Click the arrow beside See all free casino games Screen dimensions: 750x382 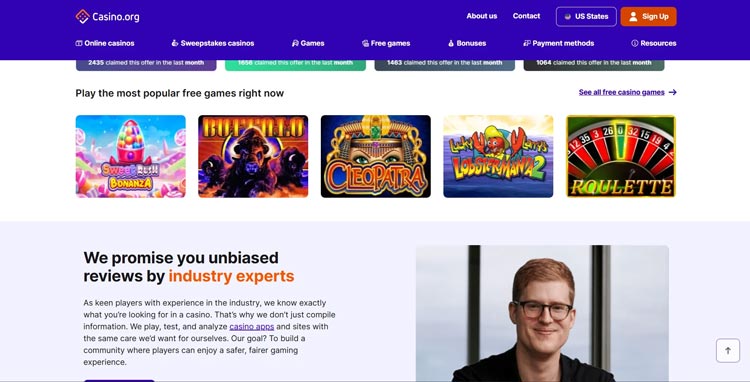(x=673, y=92)
